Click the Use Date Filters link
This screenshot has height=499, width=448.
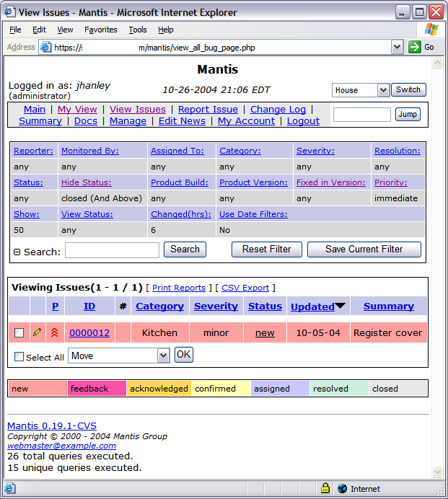pyautogui.click(x=253, y=214)
